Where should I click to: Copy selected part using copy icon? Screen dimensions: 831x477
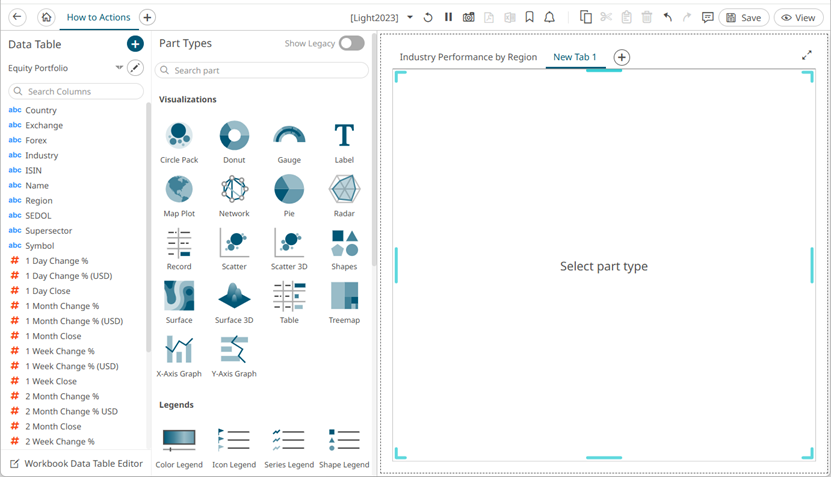(586, 17)
